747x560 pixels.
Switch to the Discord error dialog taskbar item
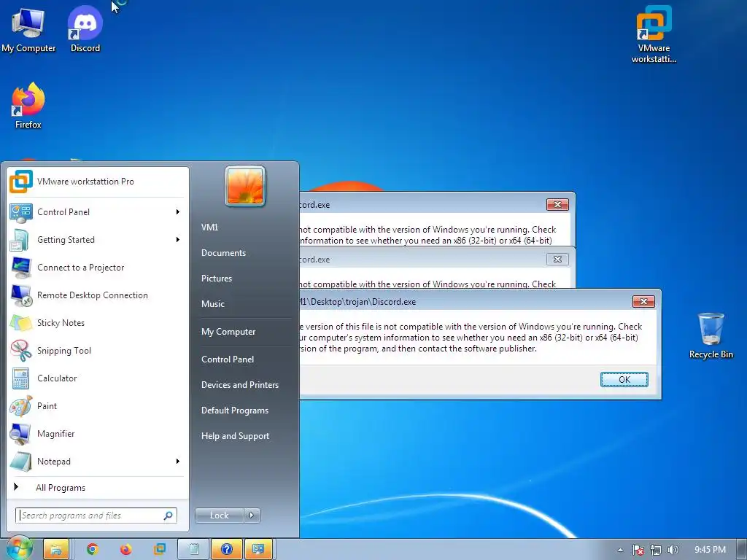259,550
